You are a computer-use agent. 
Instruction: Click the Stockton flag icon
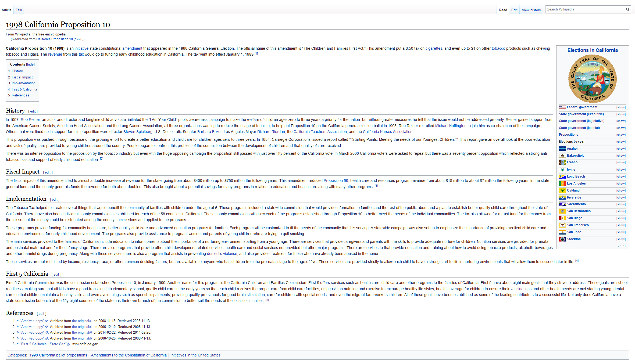[562, 239]
